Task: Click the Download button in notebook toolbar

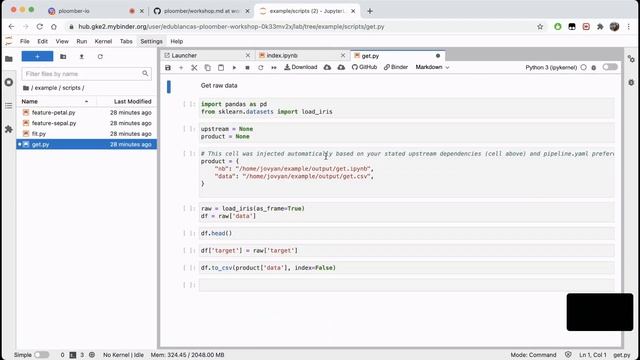Action: [300, 67]
